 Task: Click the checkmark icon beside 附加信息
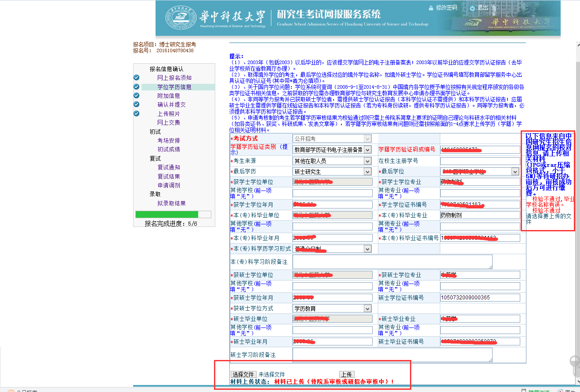(136, 96)
